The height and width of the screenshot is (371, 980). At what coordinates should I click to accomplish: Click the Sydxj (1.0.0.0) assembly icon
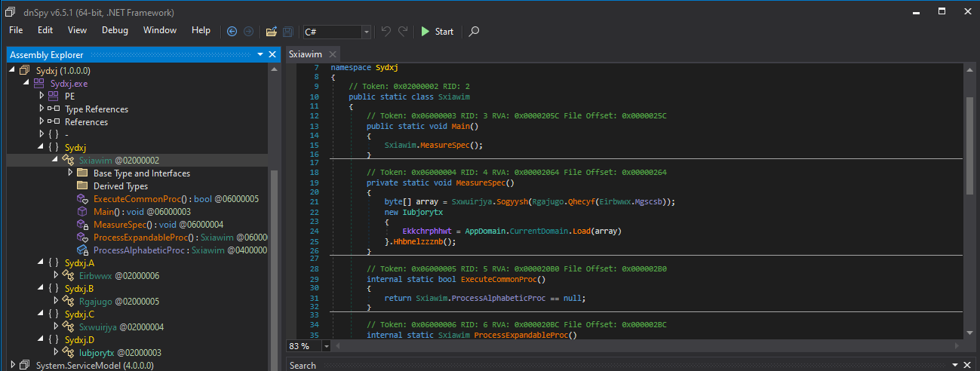pos(26,70)
